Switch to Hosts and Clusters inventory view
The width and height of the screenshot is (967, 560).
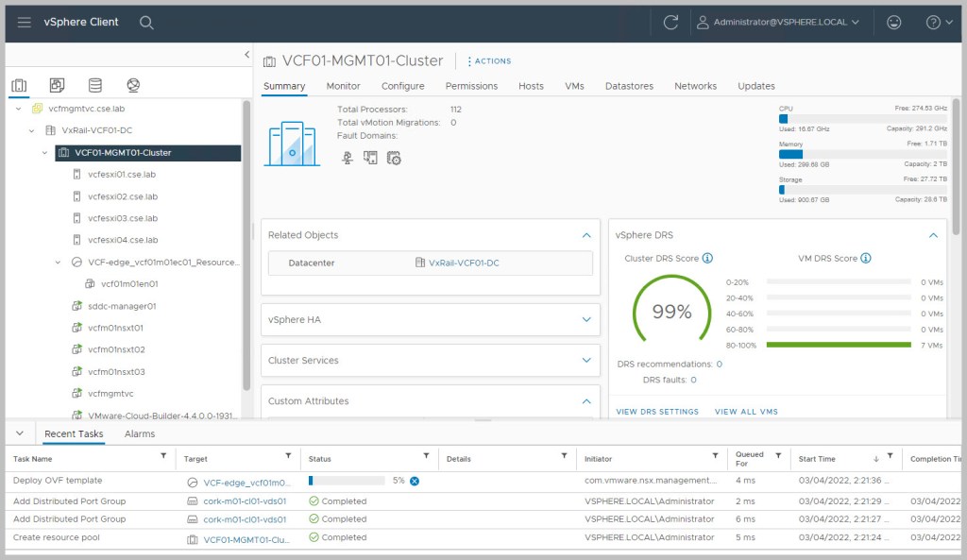pos(19,86)
